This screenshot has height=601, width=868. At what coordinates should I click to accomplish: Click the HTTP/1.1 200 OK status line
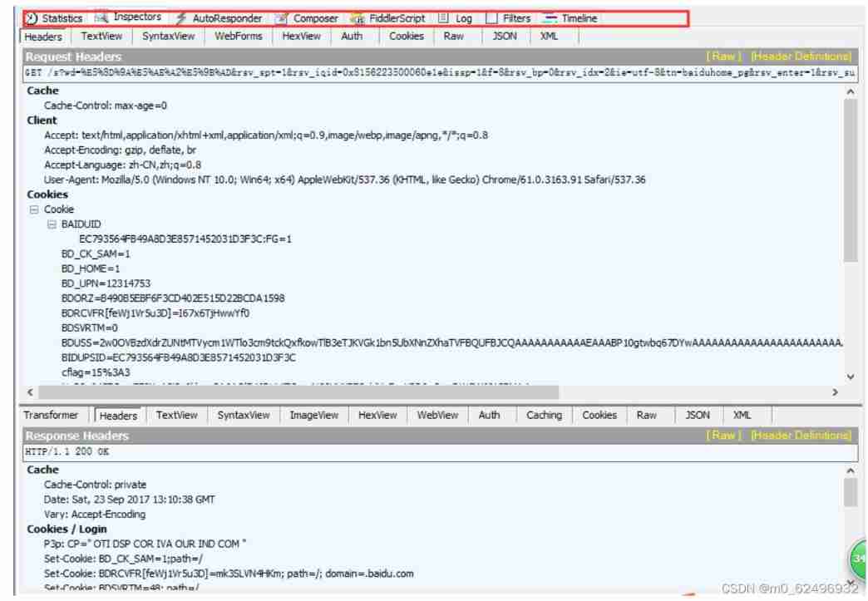tap(440, 451)
